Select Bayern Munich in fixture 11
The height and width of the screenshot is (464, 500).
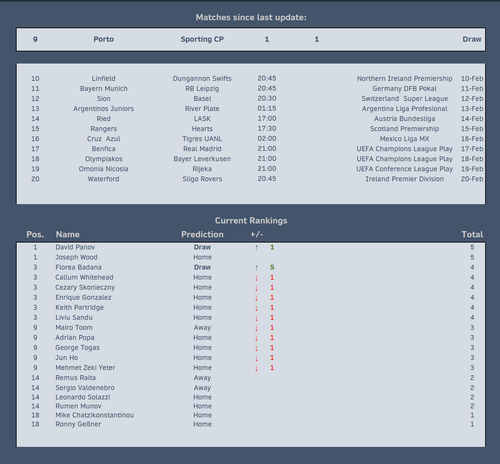coord(103,89)
